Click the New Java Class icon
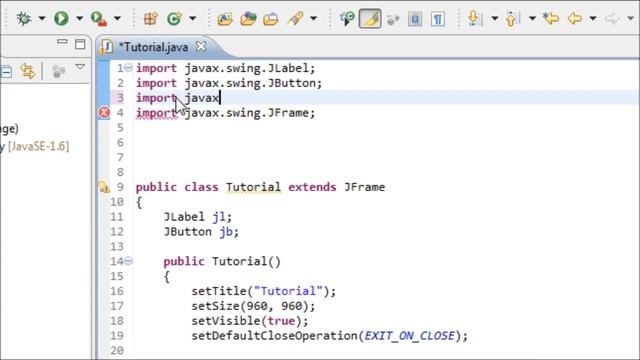Viewport: 640px width, 360px height. point(174,18)
